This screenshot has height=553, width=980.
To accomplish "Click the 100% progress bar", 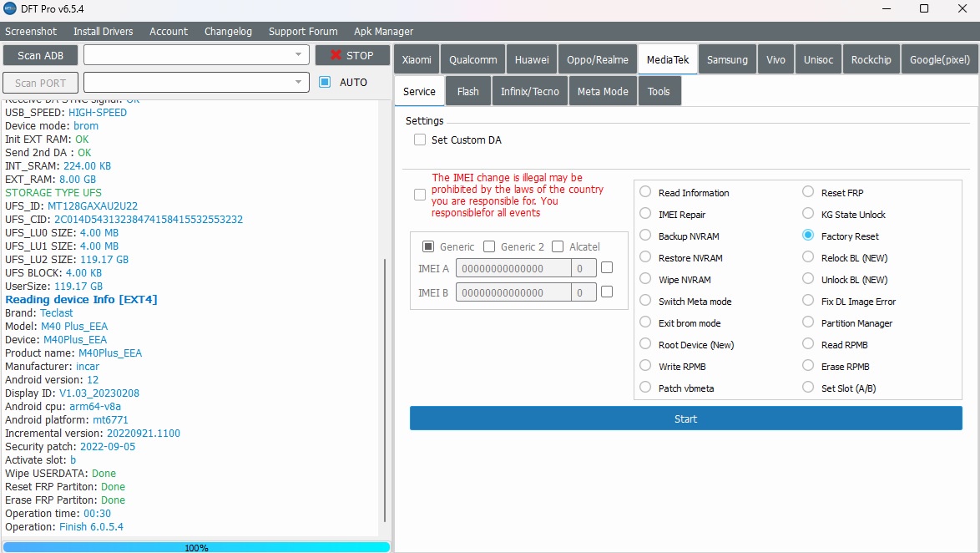I will [196, 547].
